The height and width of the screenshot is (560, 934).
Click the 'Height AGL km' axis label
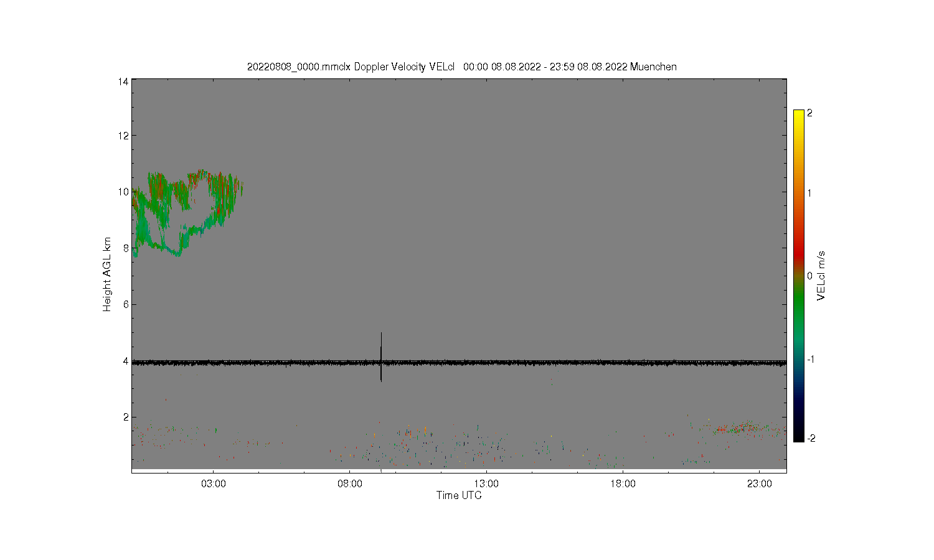[107, 274]
